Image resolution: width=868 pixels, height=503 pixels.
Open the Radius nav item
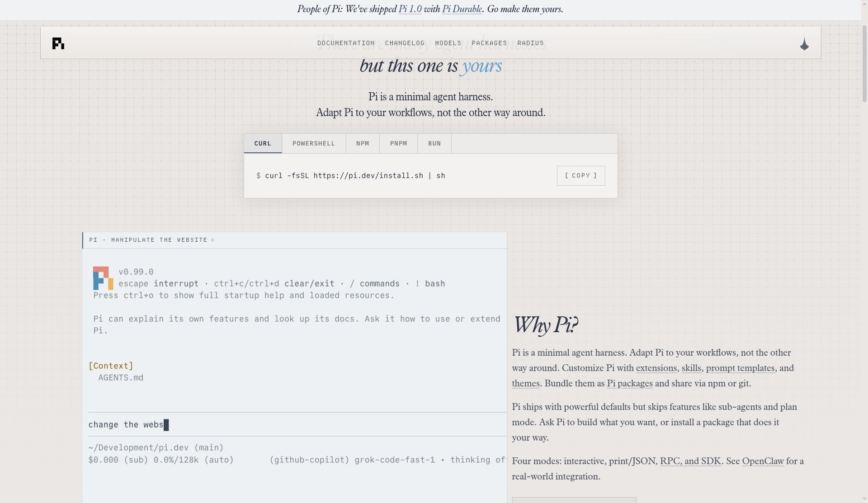pyautogui.click(x=530, y=43)
